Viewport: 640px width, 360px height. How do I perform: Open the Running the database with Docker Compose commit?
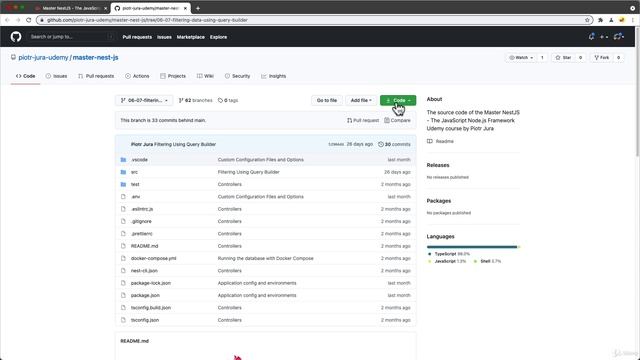pyautogui.click(x=266, y=258)
